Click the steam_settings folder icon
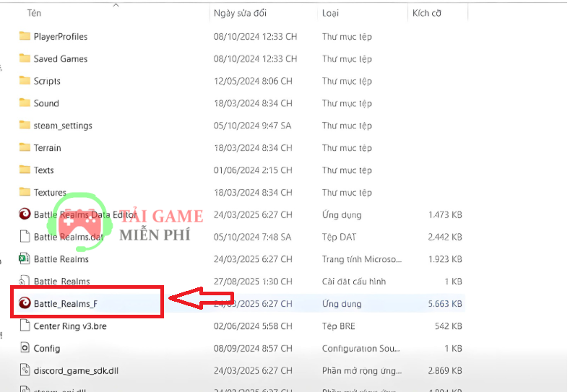Screen dimensions: 570x392 (x=25, y=125)
